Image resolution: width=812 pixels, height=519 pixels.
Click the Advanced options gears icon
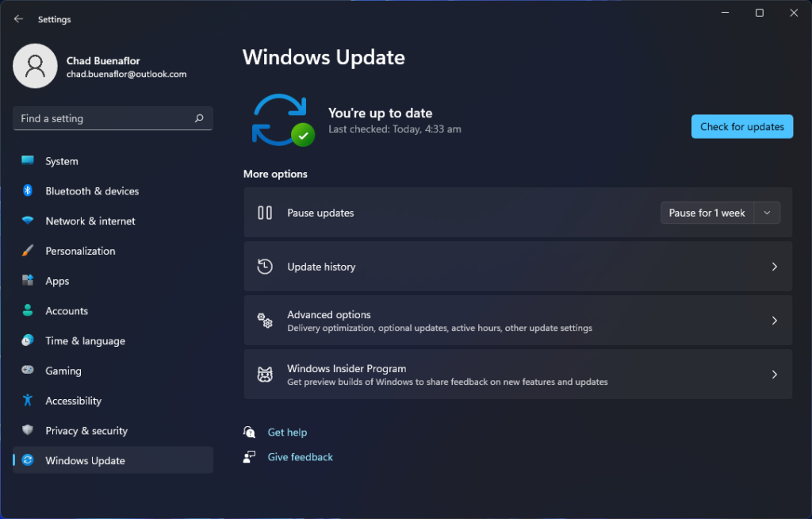click(265, 321)
